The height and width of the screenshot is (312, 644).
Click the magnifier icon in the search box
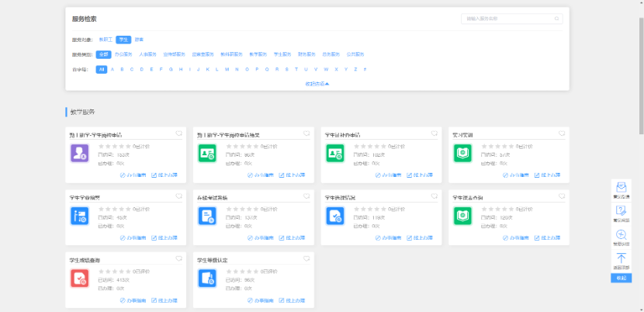click(556, 18)
